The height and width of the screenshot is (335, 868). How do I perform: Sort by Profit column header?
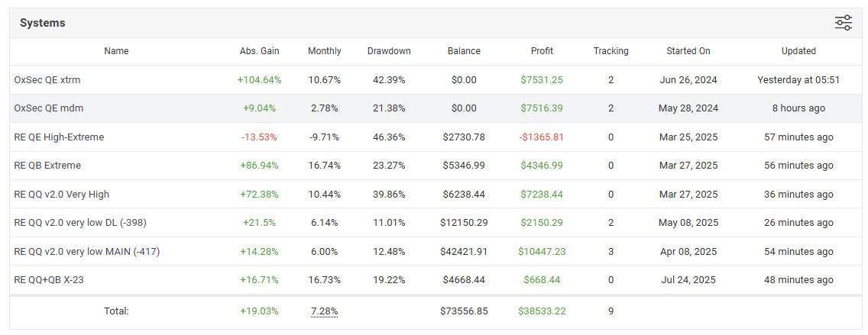(542, 51)
